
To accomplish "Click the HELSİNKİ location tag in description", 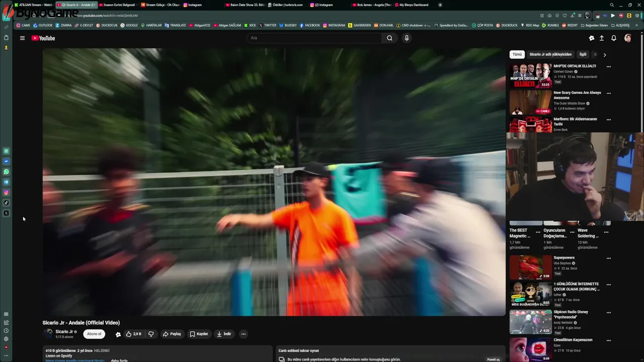I will pyautogui.click(x=102, y=350).
